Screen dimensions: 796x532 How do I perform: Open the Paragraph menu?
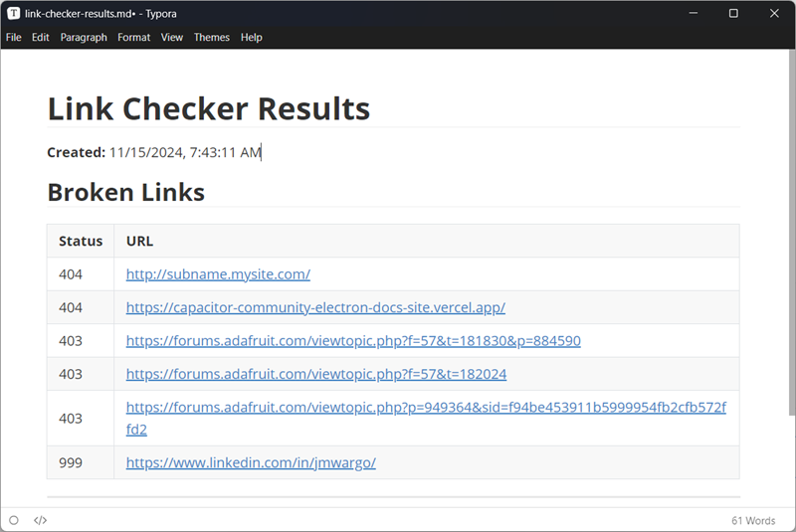84,38
